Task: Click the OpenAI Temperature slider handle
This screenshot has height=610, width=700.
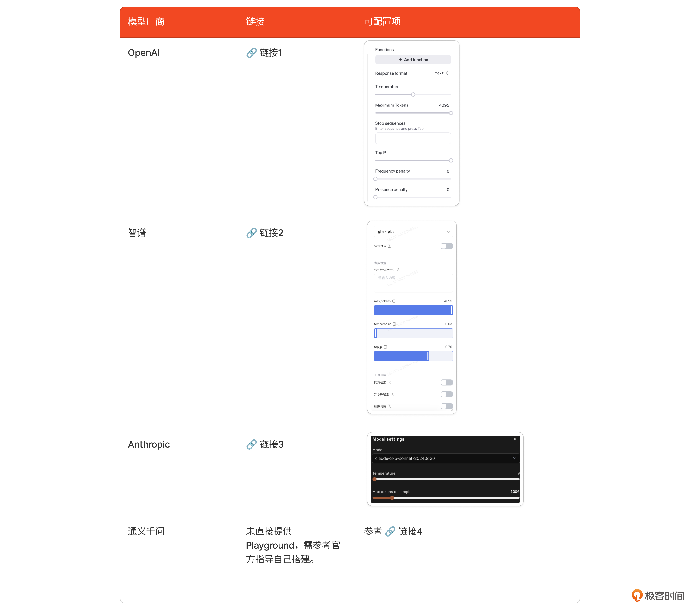Action: (x=413, y=95)
